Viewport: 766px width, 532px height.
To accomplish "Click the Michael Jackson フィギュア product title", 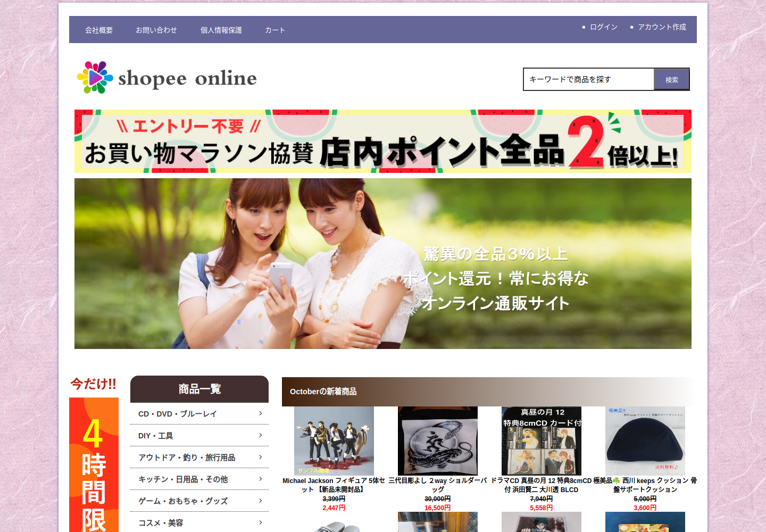I will click(x=334, y=485).
